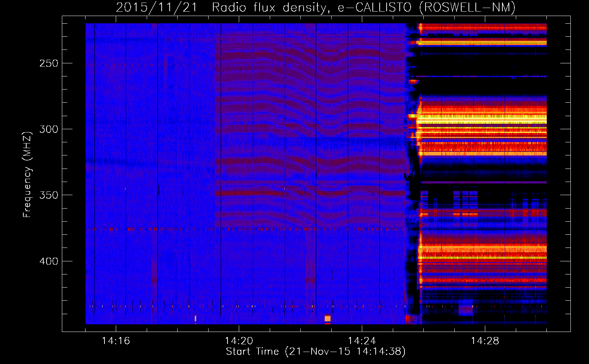Image resolution: width=589 pixels, height=364 pixels.
Task: Select the 250 frequency tick label
Action: [49, 63]
